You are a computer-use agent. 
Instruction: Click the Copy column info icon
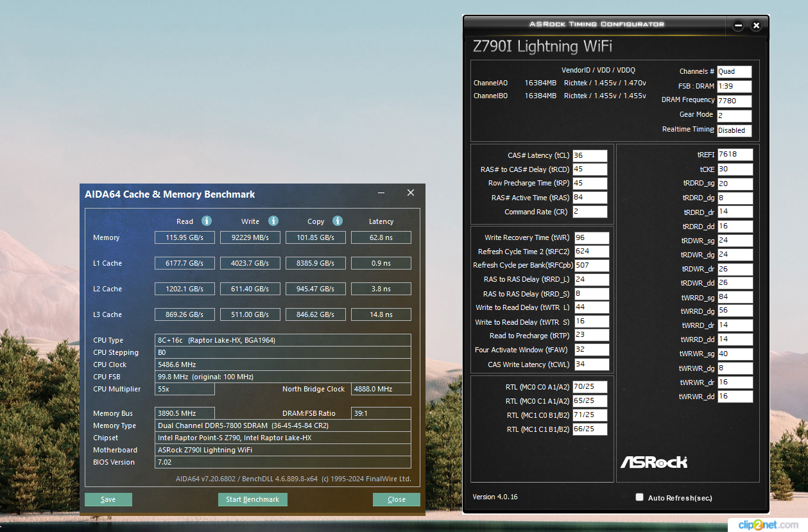coord(338,221)
